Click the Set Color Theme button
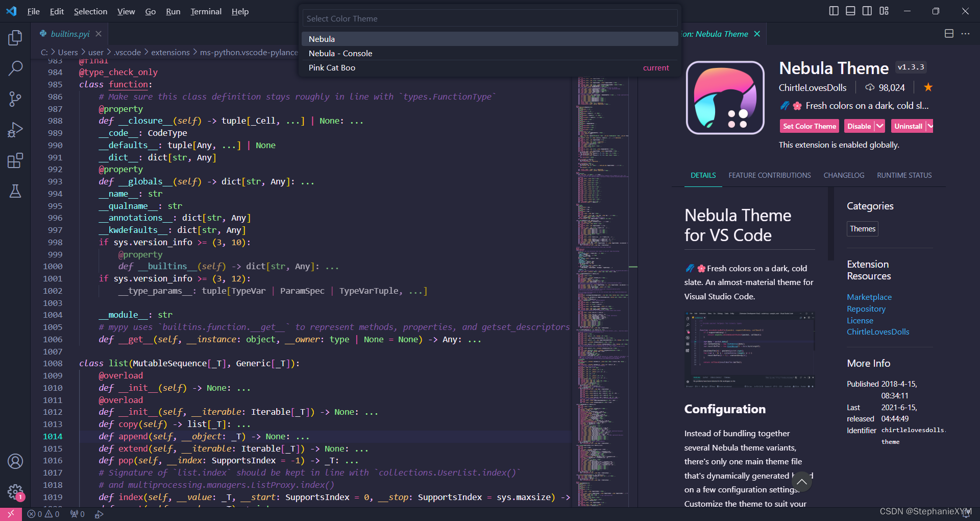 point(810,126)
